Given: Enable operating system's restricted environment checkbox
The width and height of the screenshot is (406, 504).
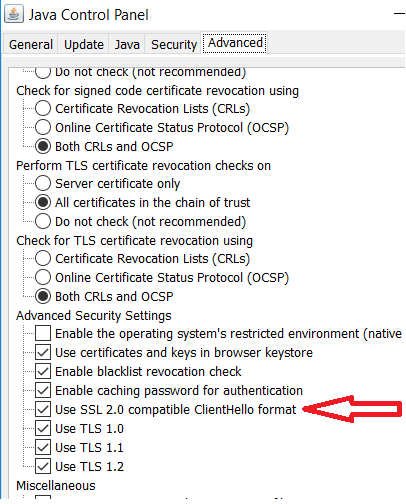Looking at the screenshot, I should (43, 334).
